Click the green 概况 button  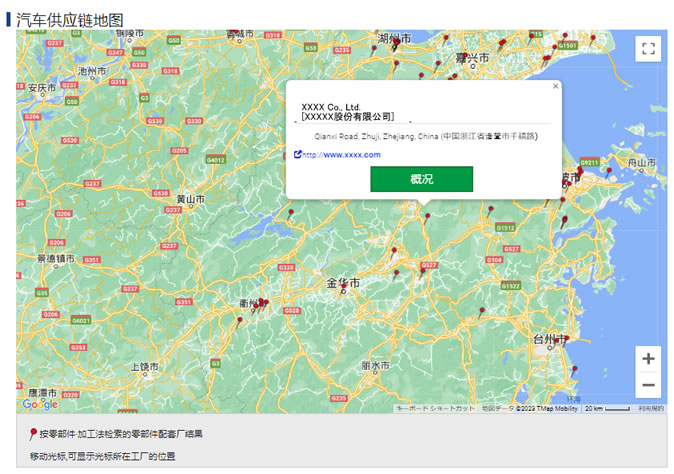click(x=421, y=179)
